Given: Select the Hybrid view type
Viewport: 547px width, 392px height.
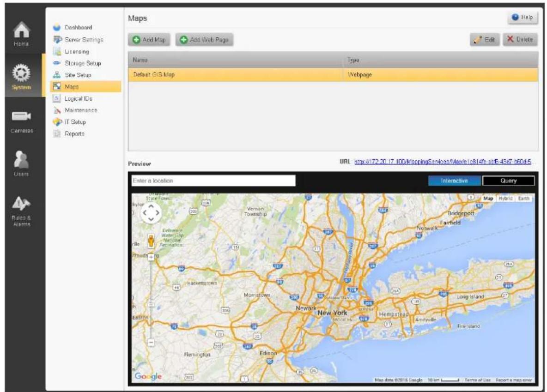Looking at the screenshot, I should click(x=505, y=199).
